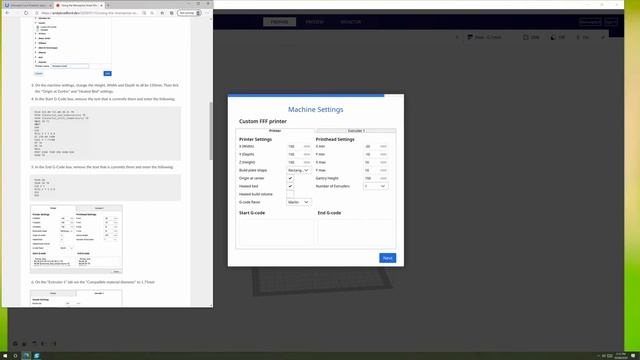The width and height of the screenshot is (640, 360).
Task: Click the Start G-code snippet block on webpage
Action: tap(105, 133)
